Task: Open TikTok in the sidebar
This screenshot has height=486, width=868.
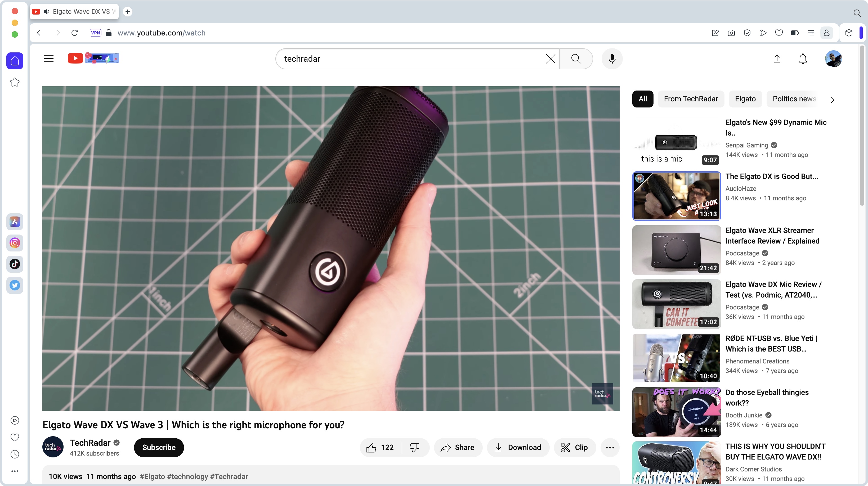Action: click(x=15, y=264)
